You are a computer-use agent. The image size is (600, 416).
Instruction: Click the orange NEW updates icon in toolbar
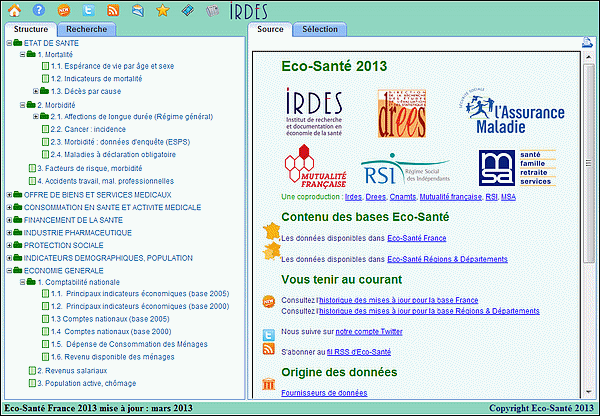64,10
